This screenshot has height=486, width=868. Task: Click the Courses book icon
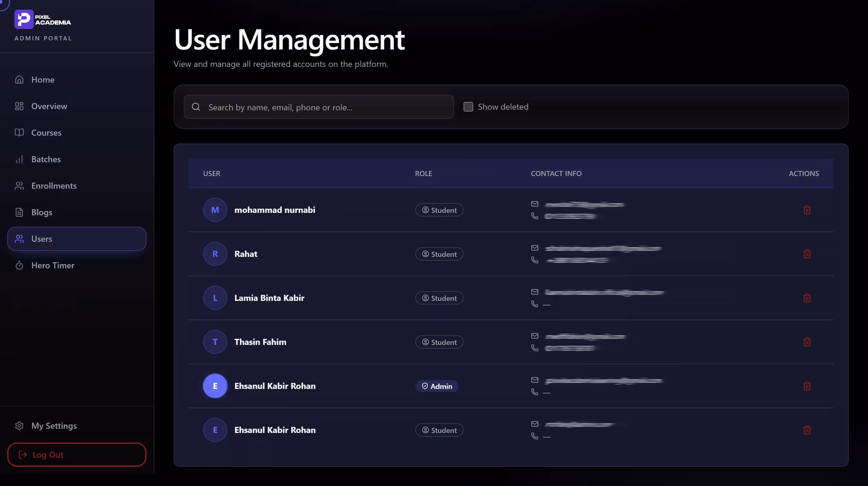pyautogui.click(x=19, y=133)
